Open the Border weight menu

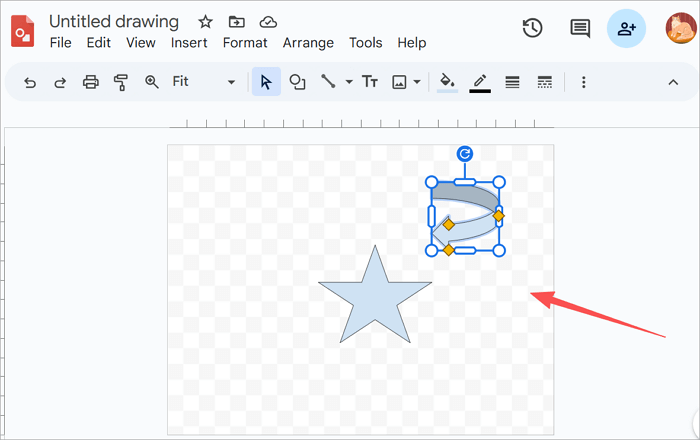click(x=512, y=82)
